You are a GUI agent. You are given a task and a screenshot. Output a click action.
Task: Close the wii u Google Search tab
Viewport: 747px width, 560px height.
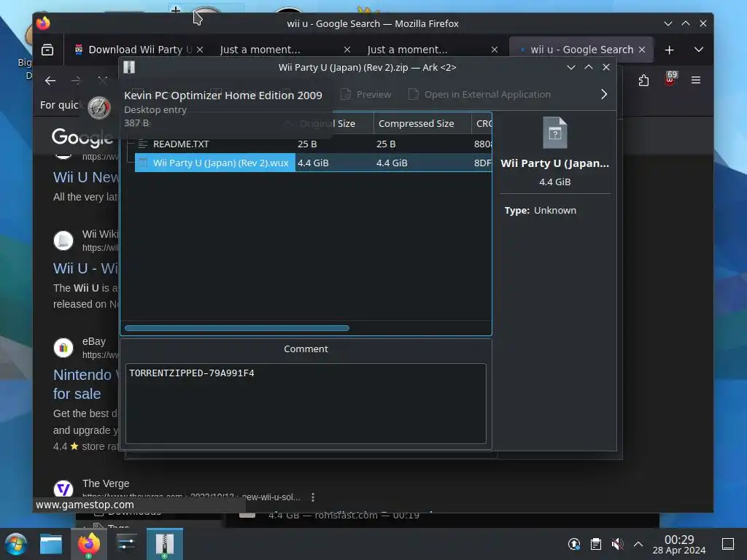coord(642,50)
